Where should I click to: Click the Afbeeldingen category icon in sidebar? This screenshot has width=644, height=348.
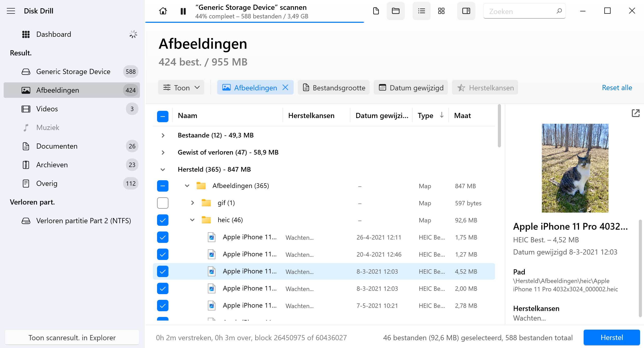[27, 90]
